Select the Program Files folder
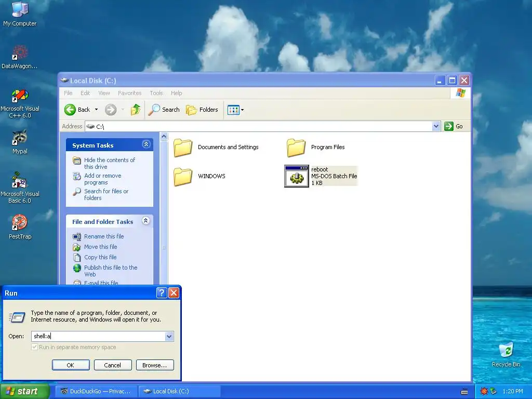The height and width of the screenshot is (399, 532). (x=315, y=147)
